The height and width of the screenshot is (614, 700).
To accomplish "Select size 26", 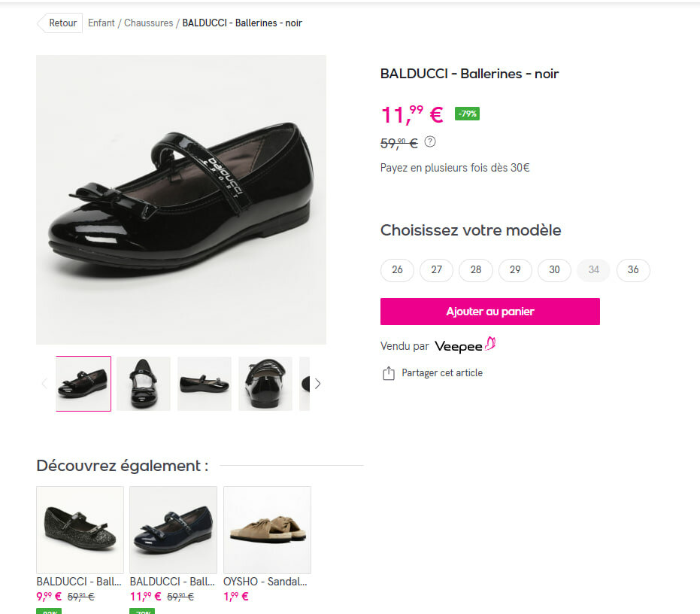I will coord(397,270).
